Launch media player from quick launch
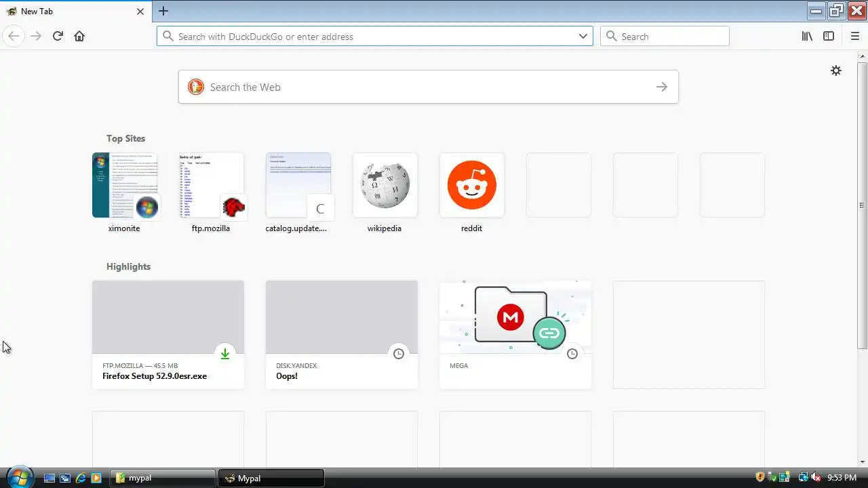 coord(96,478)
